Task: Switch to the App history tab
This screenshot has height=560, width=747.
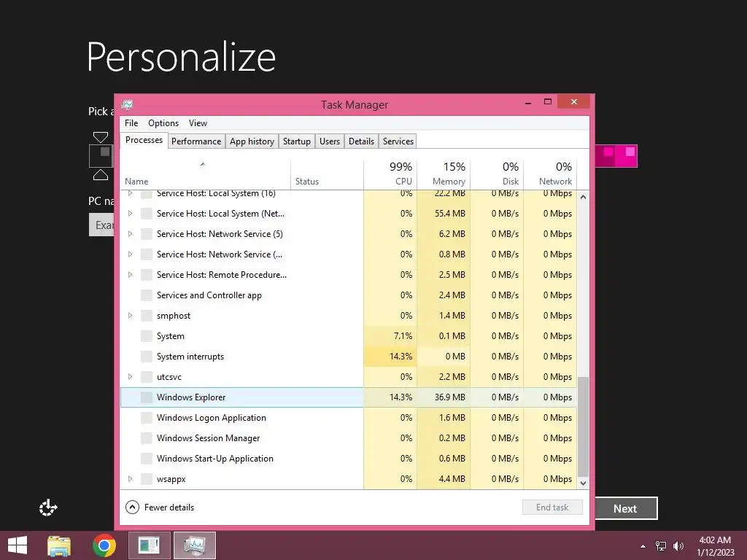Action: 252,141
